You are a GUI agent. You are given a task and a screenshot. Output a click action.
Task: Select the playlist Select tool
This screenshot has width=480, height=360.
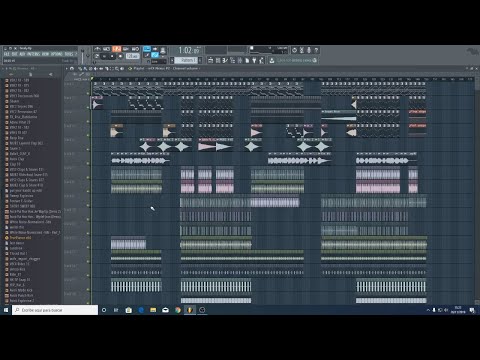[112, 69]
